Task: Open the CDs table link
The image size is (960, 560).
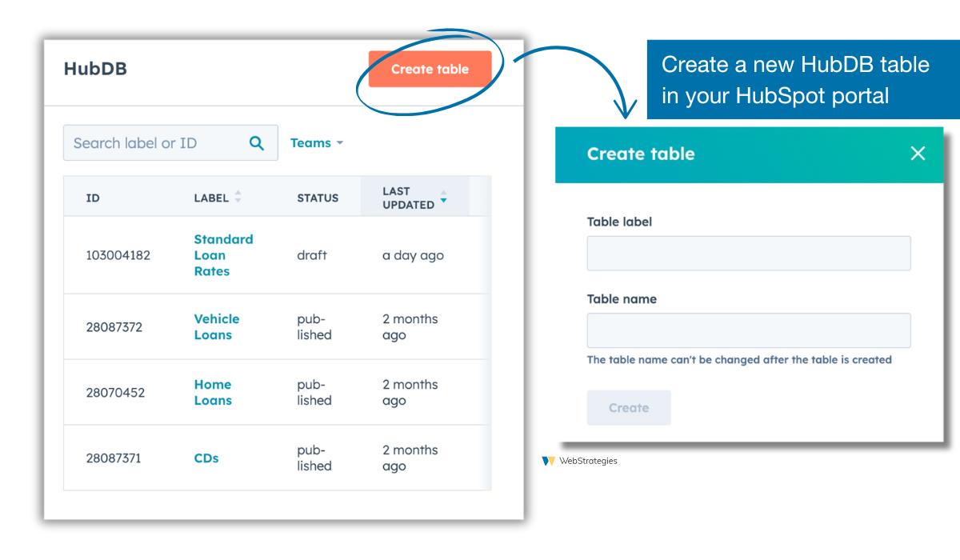Action: [x=206, y=458]
